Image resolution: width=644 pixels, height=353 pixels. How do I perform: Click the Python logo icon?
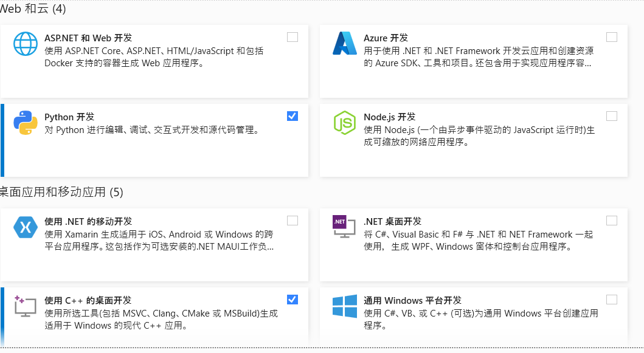pyautogui.click(x=26, y=122)
